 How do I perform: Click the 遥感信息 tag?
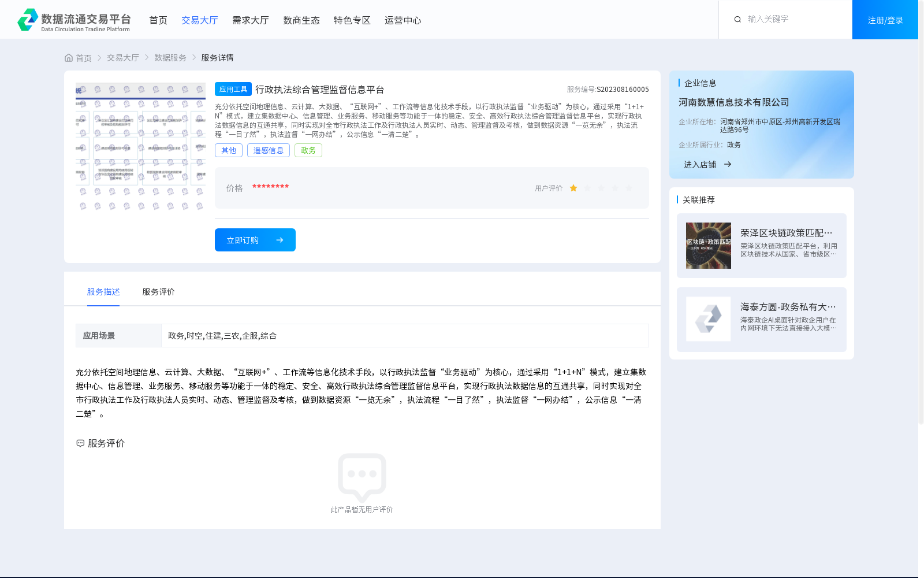click(269, 150)
